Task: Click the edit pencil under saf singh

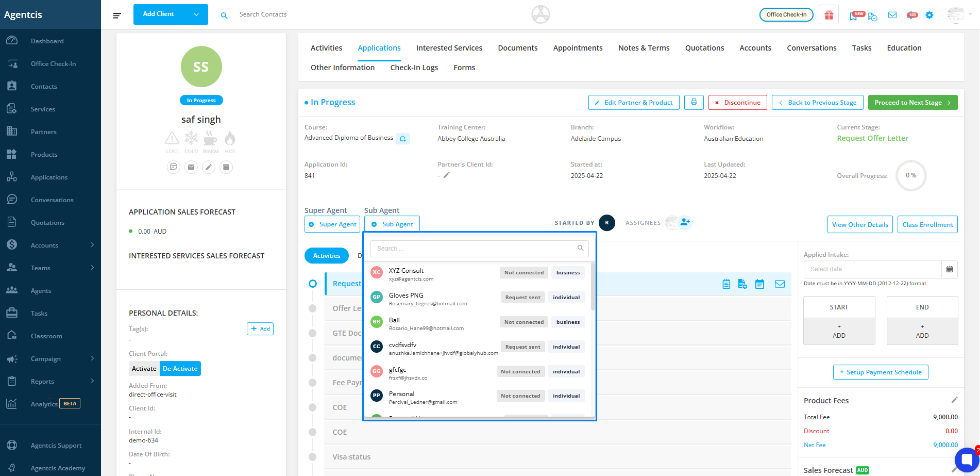Action: [209, 167]
